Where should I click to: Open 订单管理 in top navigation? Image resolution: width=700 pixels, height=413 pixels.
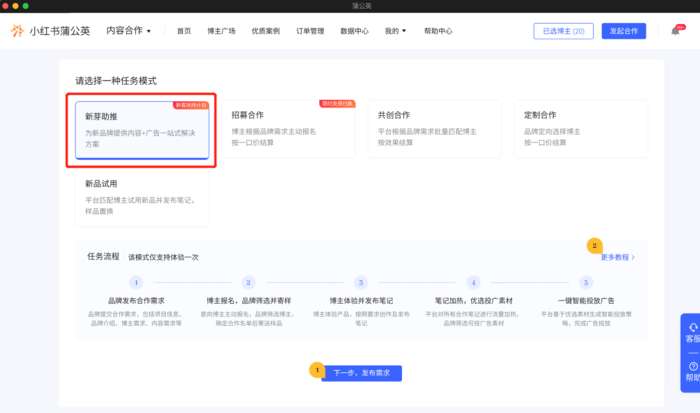coord(307,31)
